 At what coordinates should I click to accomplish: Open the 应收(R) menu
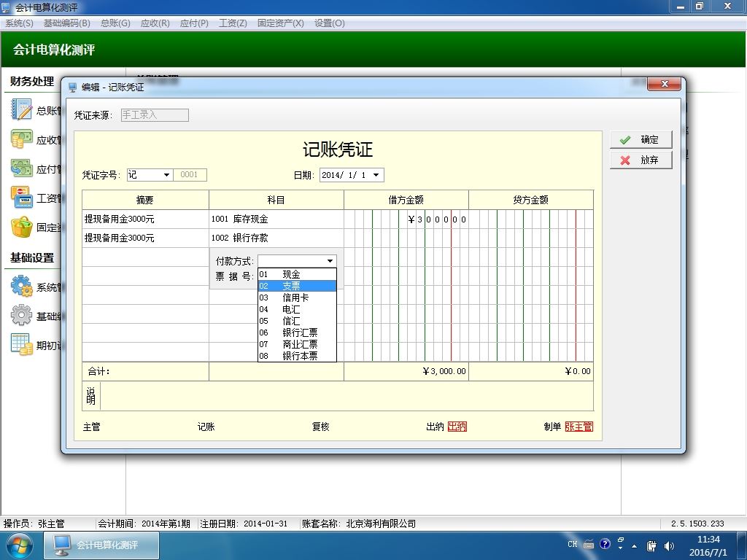(155, 23)
